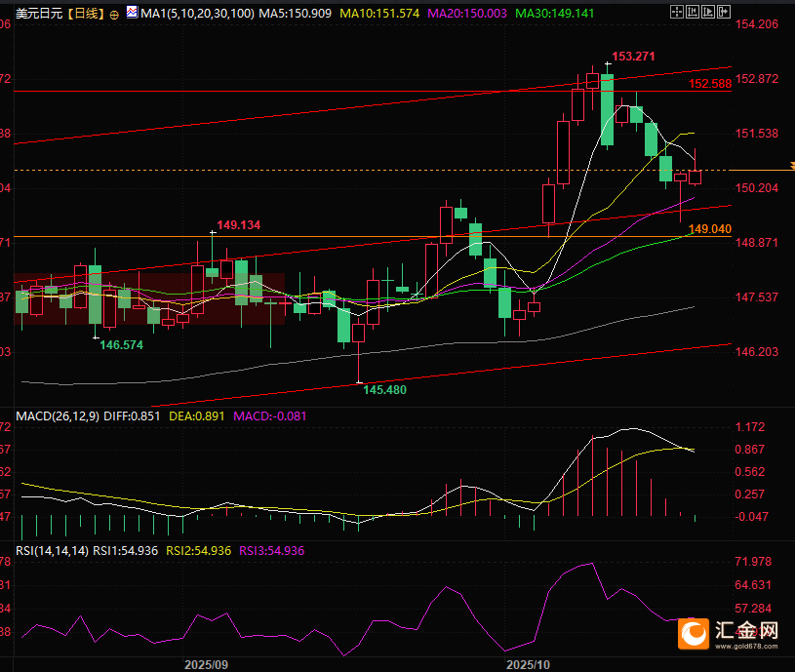Select the RSI3:54.936 value
795x672 pixels.
point(272,551)
